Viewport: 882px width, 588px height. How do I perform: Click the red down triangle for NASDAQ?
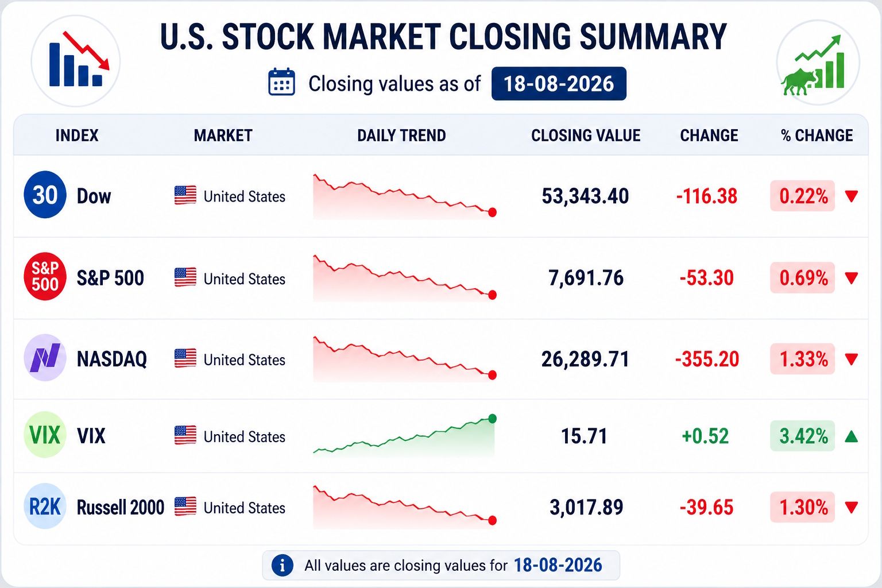[x=852, y=359]
